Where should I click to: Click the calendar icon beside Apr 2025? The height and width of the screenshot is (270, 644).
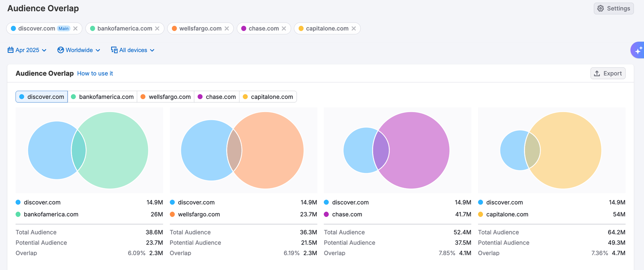pyautogui.click(x=11, y=50)
